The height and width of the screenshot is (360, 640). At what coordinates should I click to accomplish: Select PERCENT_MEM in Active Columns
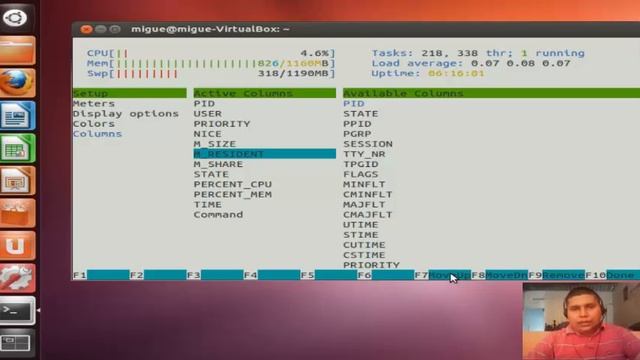click(233, 194)
